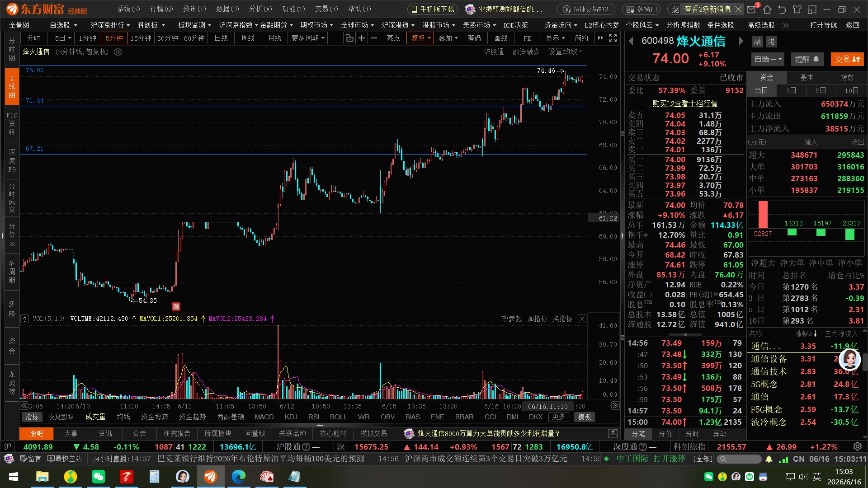Screen dimensions: 868x488
Task: Go to next stock with right arrow
Action: [x=741, y=42]
